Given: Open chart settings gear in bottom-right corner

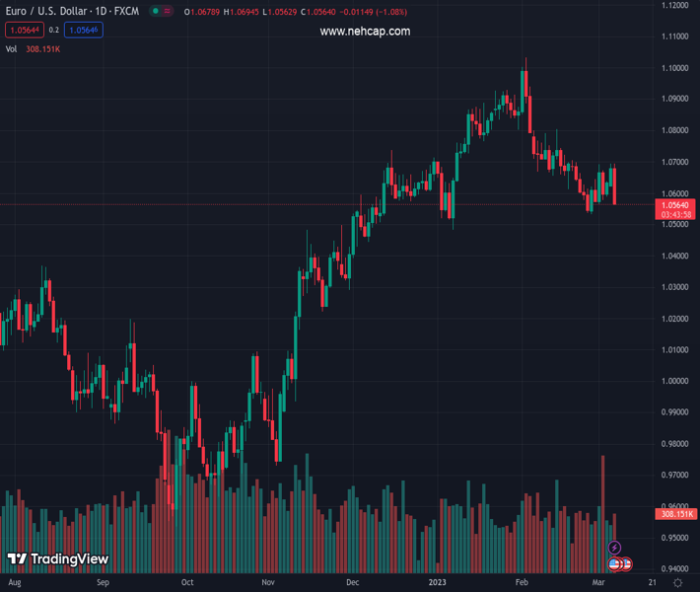Looking at the screenshot, I should [677, 583].
